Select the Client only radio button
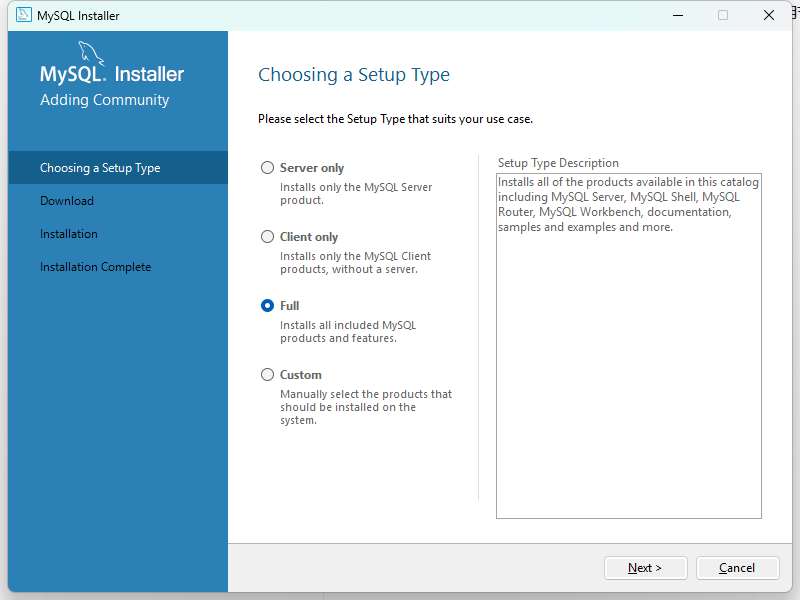Screen dimensions: 800x600 coord(267,237)
